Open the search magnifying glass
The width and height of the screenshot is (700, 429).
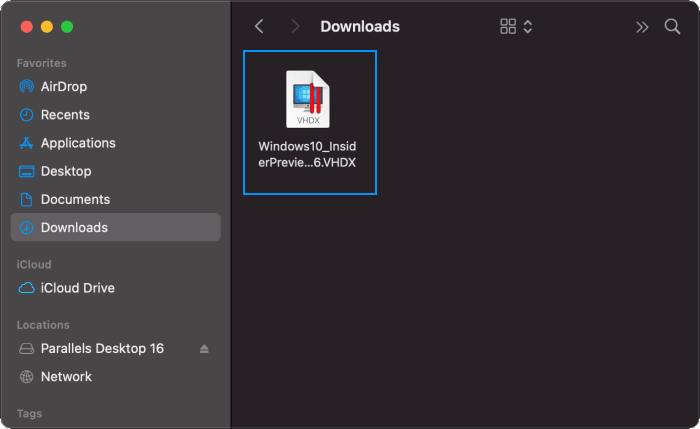coord(672,27)
